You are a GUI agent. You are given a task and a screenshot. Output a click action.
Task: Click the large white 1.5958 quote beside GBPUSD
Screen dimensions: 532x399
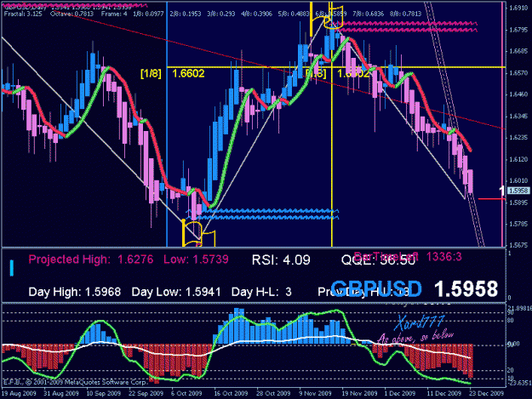466,289
